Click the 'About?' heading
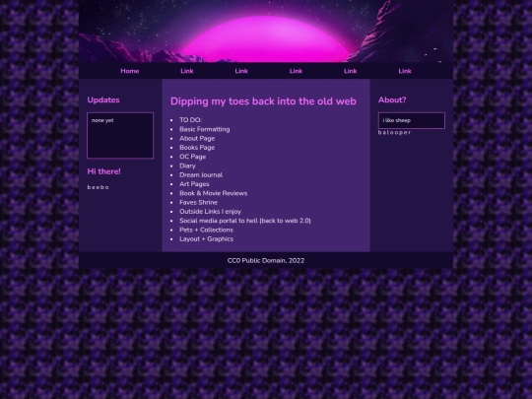 point(392,100)
